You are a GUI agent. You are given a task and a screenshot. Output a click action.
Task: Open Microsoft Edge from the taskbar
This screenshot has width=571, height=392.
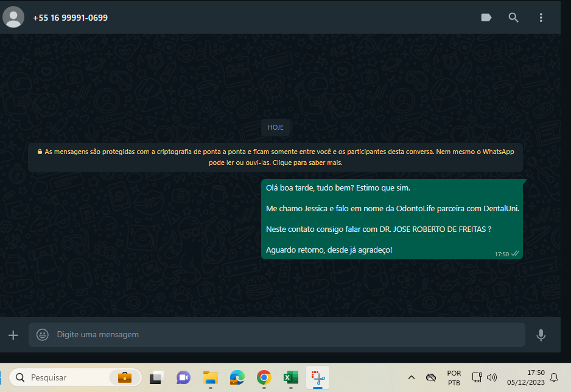coord(237,378)
